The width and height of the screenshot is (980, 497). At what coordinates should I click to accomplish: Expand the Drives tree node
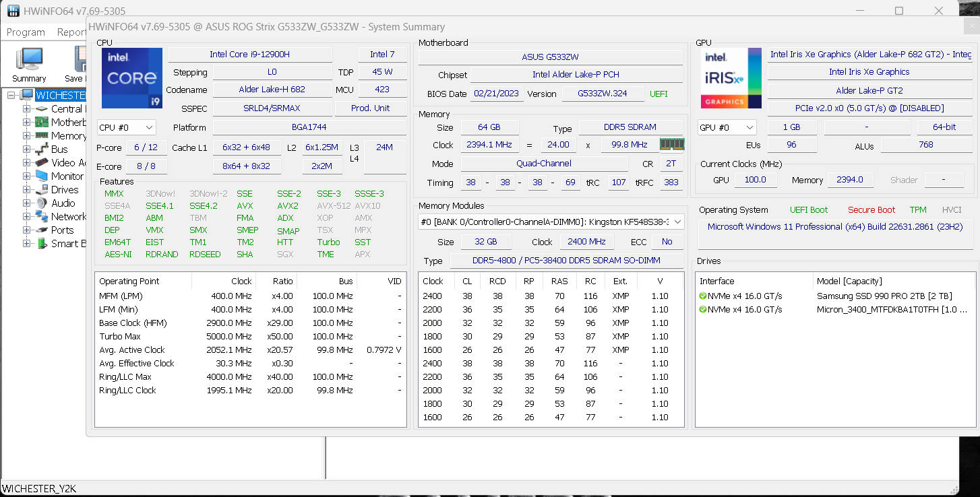click(x=26, y=190)
